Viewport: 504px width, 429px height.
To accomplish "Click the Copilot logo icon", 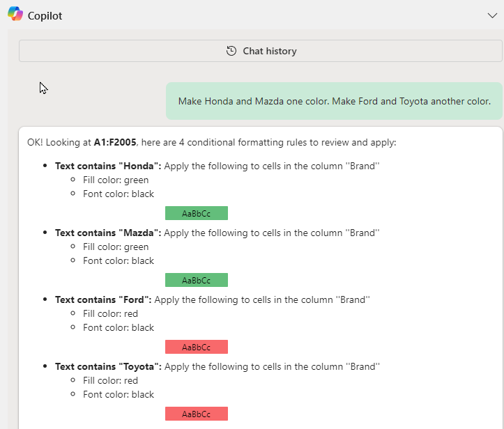I will [x=15, y=15].
